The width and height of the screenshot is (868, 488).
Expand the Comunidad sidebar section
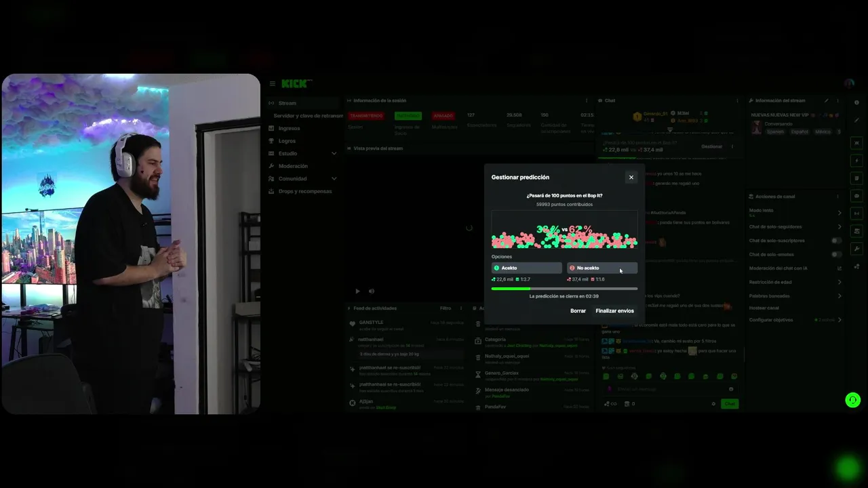302,179
